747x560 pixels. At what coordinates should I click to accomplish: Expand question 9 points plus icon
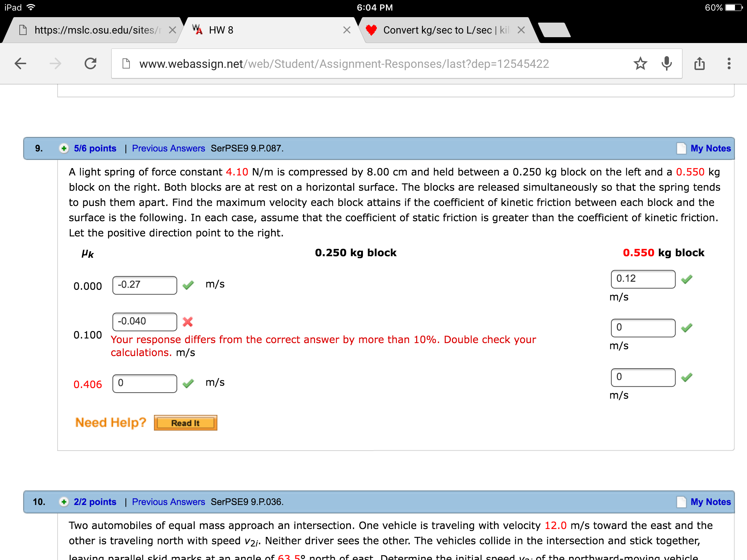64,148
